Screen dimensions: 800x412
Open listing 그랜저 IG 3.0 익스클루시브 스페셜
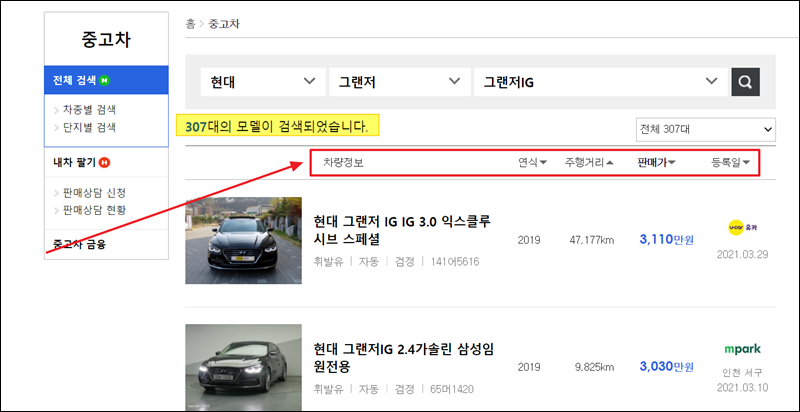click(402, 230)
